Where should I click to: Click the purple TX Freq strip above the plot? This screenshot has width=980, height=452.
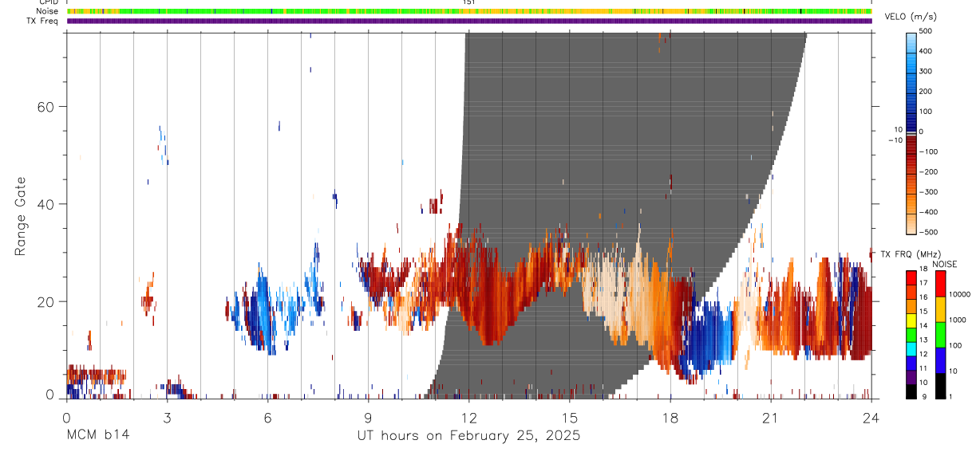click(x=469, y=21)
